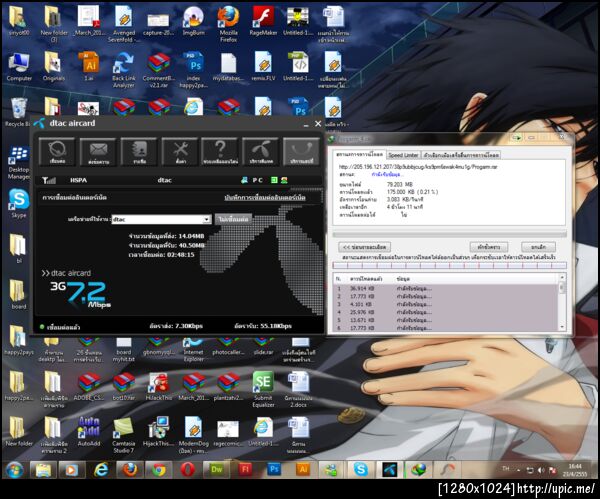Click the segment list scrollbar thumb
Screen dimensions: 600x499
[x=562, y=287]
